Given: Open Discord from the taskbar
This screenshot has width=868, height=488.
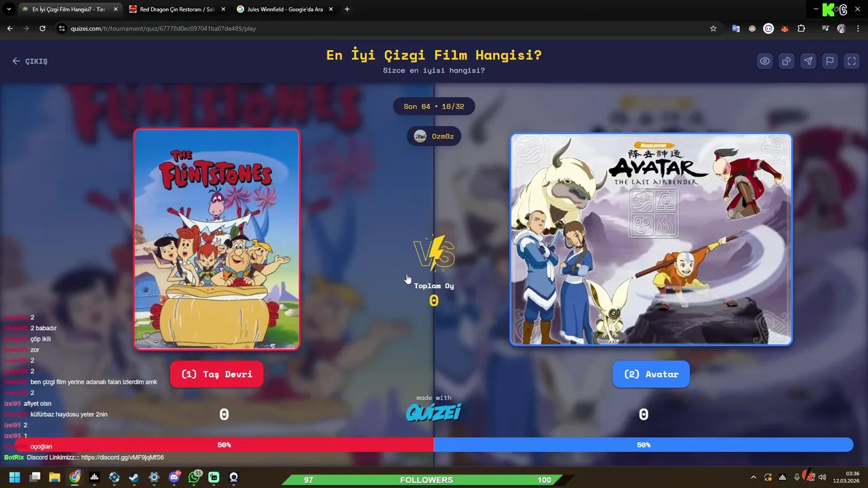Looking at the screenshot, I should [174, 477].
